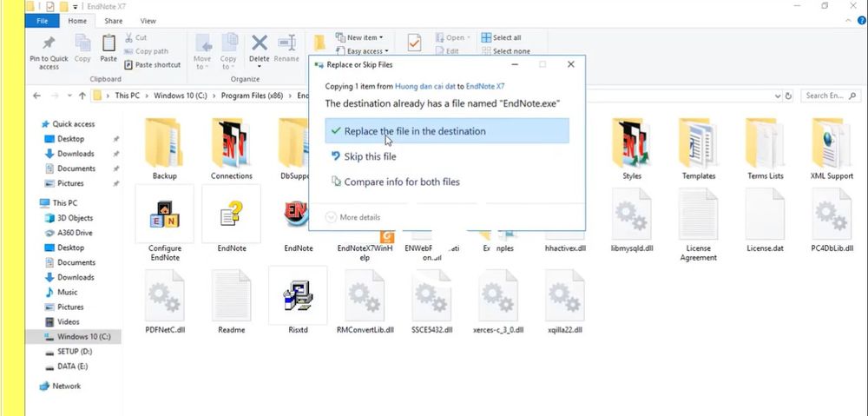This screenshot has height=416, width=868.
Task: Open the New item dropdown
Action: tap(359, 37)
